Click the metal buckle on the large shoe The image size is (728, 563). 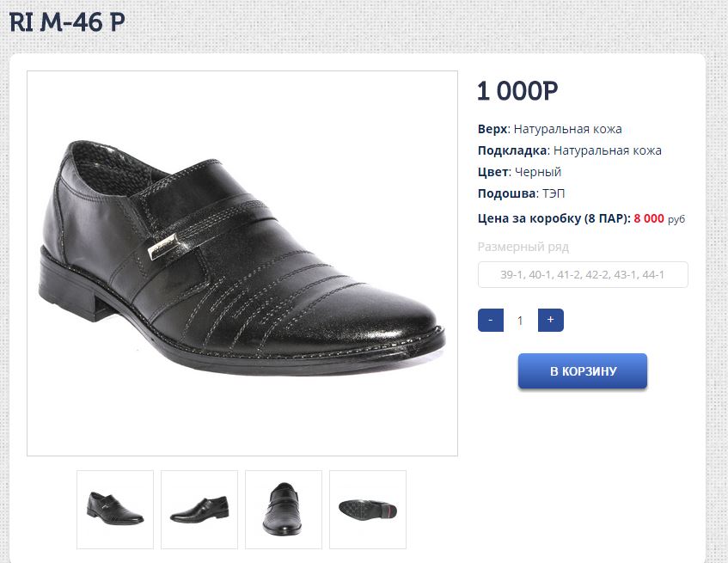163,248
